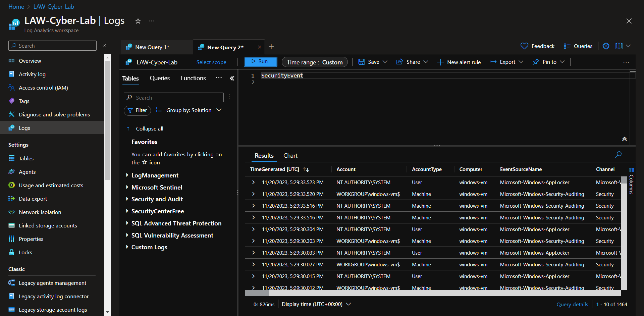Screen dimensions: 644x316
Task: Select the Results tab
Action: pos(264,155)
